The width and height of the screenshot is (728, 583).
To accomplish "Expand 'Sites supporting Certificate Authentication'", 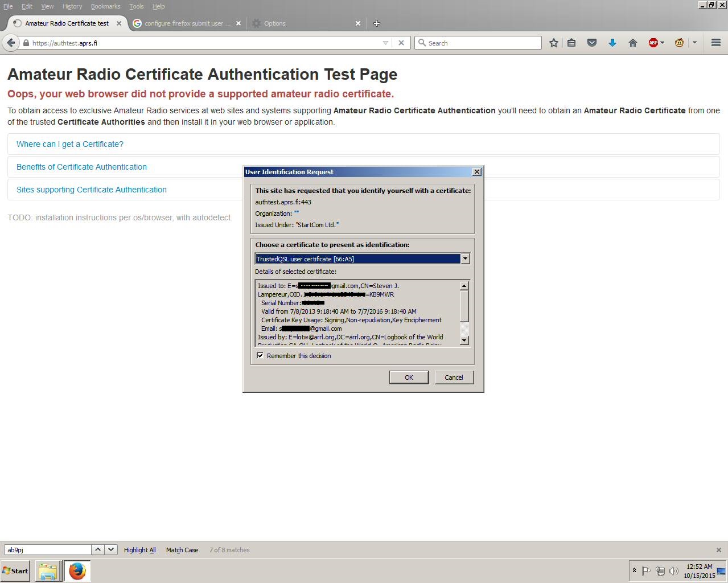I will pyautogui.click(x=92, y=190).
